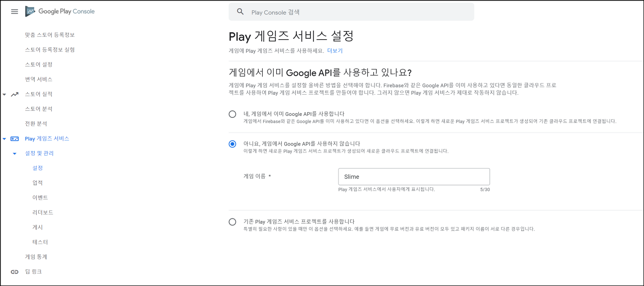Click the search magnifier icon
The width and height of the screenshot is (644, 286).
click(x=240, y=12)
